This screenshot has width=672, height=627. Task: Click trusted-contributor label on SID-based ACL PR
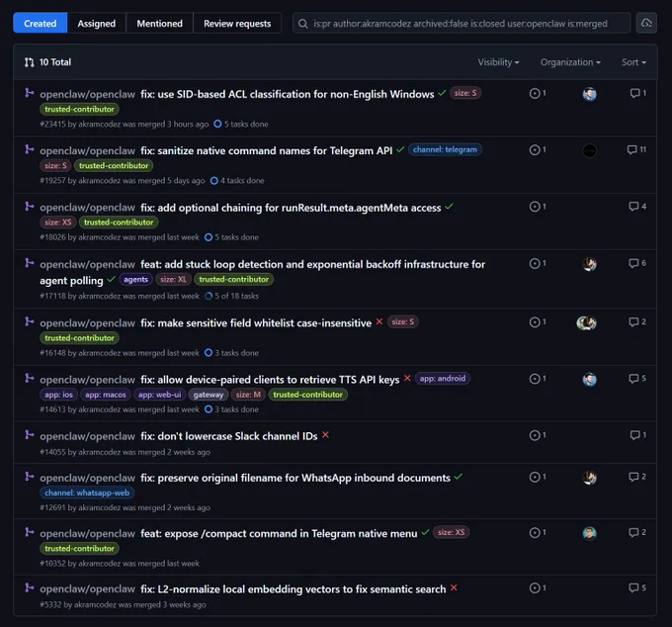(x=79, y=110)
